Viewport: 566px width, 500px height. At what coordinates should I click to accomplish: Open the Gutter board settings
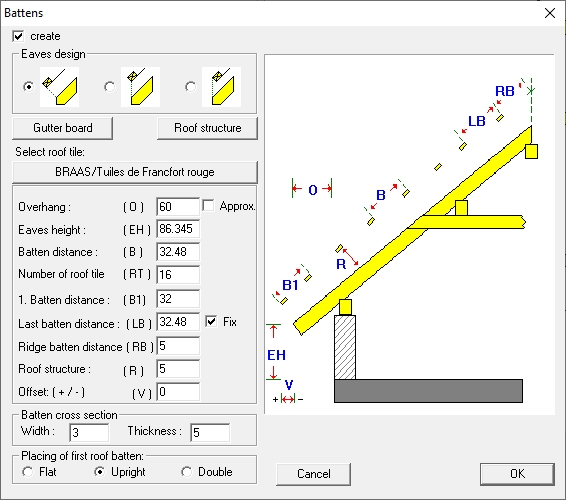(62, 128)
